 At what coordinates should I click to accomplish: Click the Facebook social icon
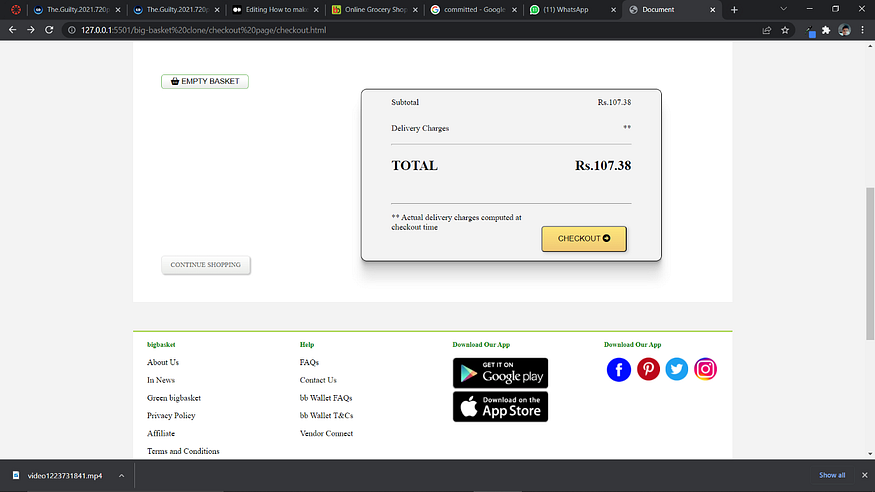tap(618, 369)
